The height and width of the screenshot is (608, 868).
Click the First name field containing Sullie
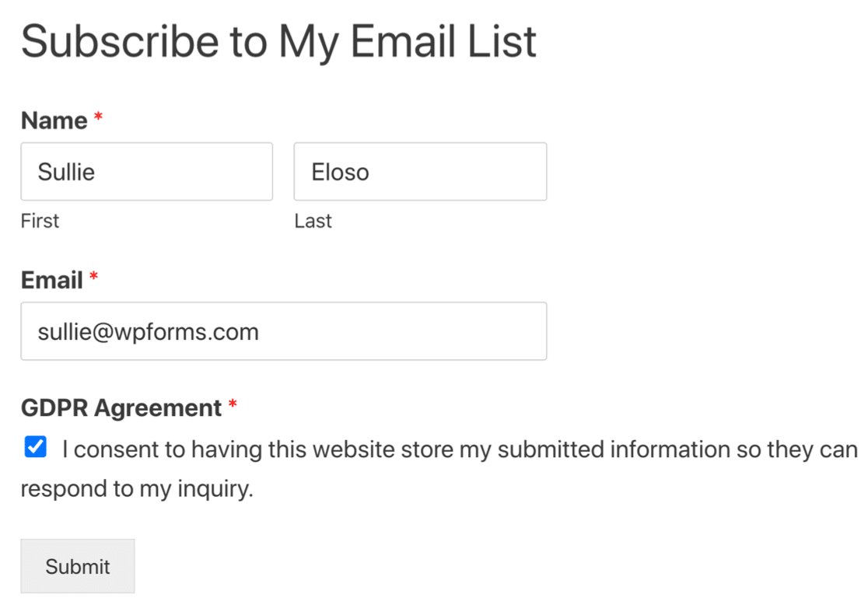tap(147, 172)
